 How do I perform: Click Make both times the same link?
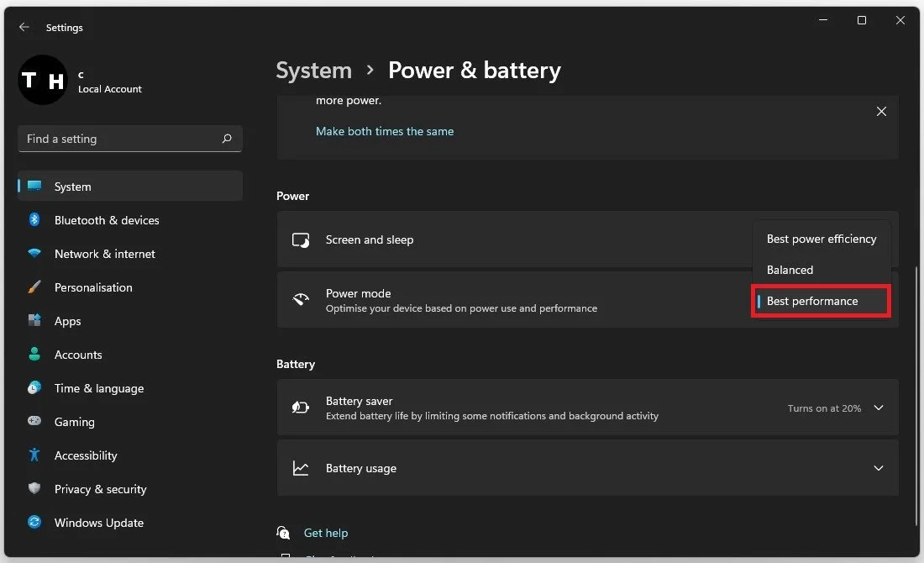385,131
